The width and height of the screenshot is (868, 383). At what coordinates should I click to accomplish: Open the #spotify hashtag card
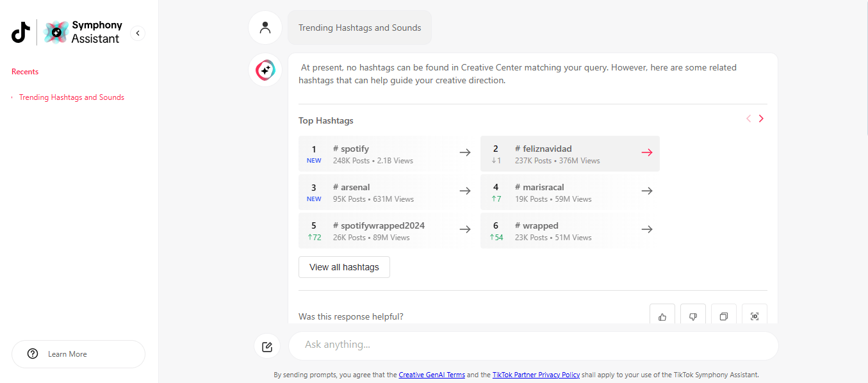point(388,154)
